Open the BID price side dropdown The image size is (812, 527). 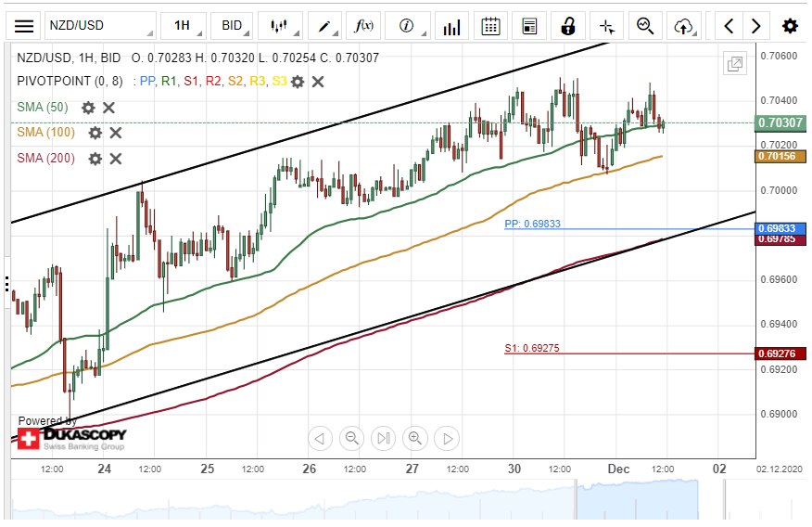(x=233, y=26)
